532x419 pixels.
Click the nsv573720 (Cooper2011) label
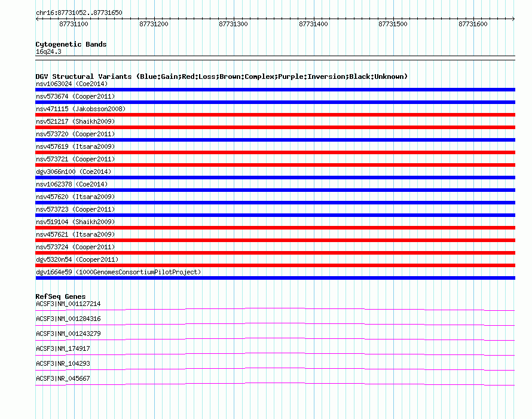tap(75, 134)
